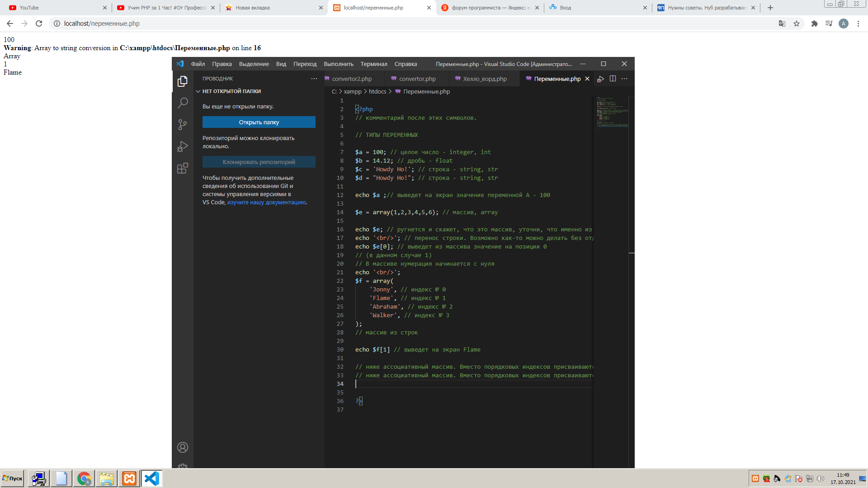Open XAMPP from the Windows taskbar
Image resolution: width=868 pixels, height=488 pixels.
pos(129,479)
